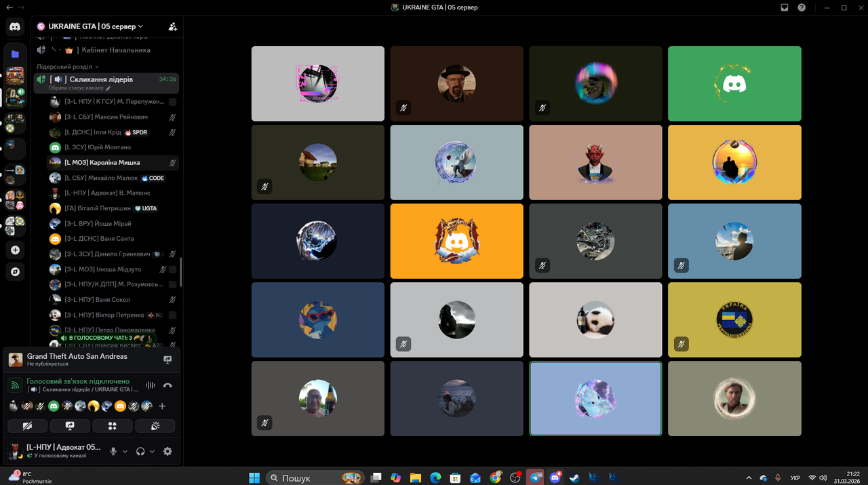Viewport: 868px width, 485px height.
Task: Collapse the Лідерський розділ category
Action: [68, 66]
